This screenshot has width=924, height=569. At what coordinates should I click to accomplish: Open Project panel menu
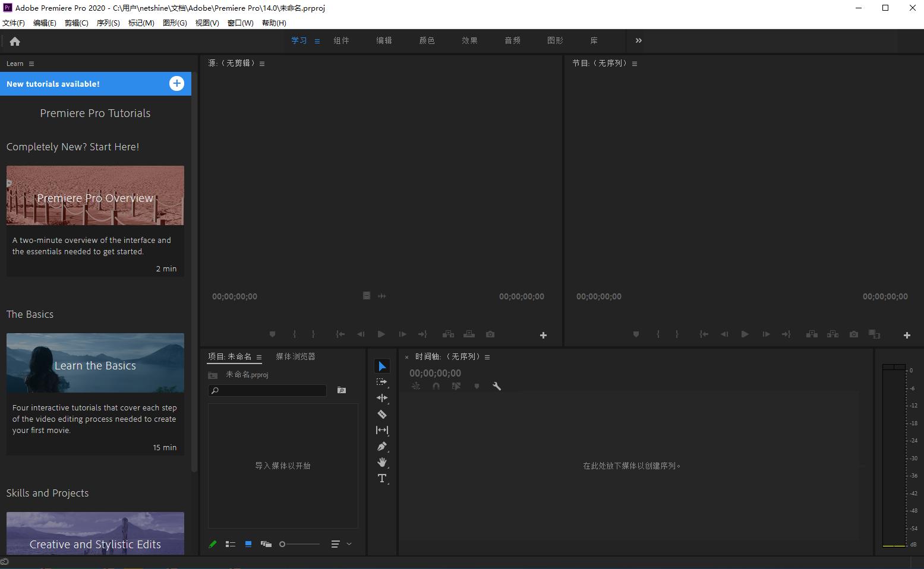(259, 357)
